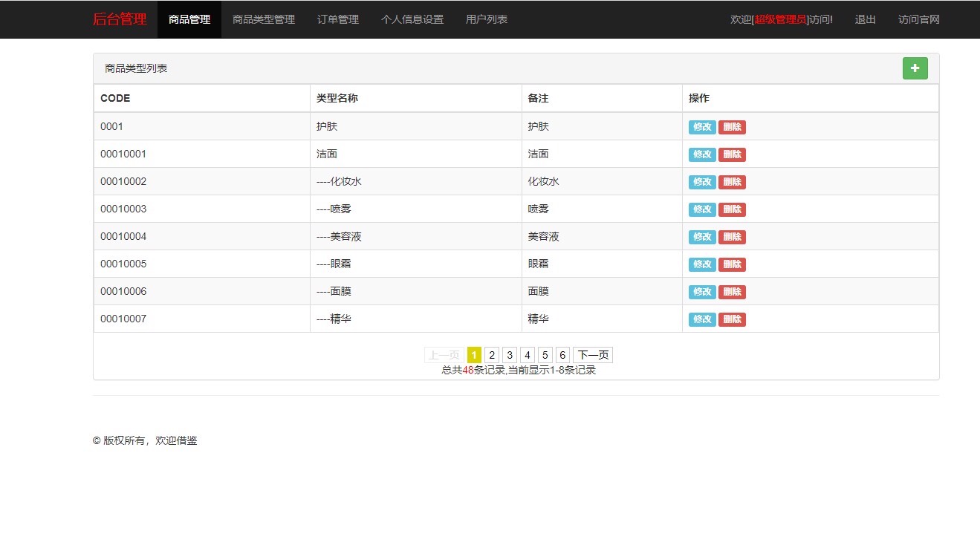The height and width of the screenshot is (554, 980).
Task: Open 商品管理 in the navigation bar
Action: click(189, 19)
